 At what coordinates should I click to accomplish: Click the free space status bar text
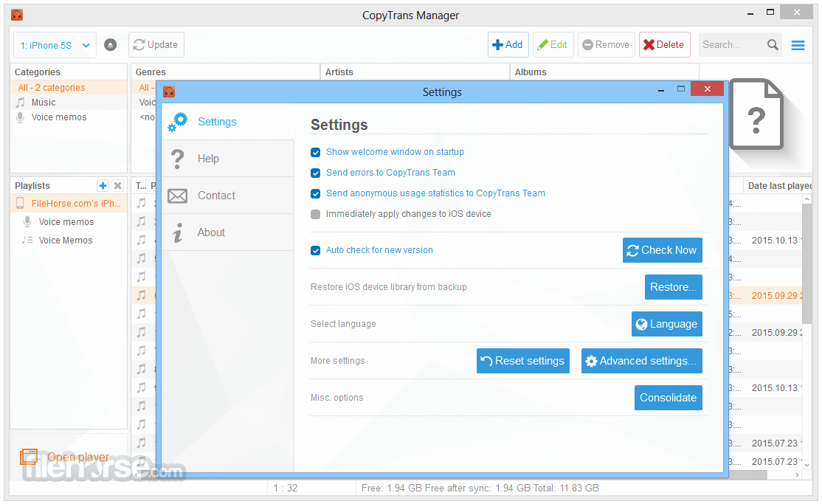click(480, 489)
